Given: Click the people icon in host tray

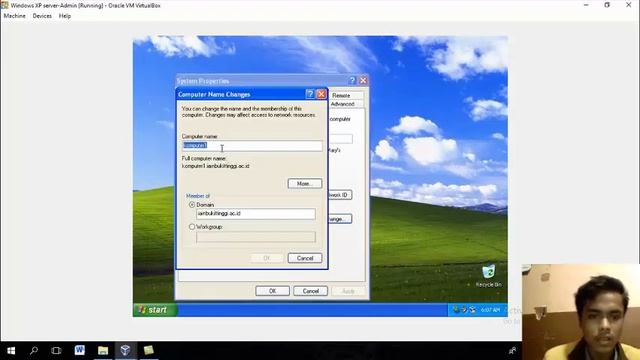Looking at the screenshot, I should pyautogui.click(x=512, y=351).
